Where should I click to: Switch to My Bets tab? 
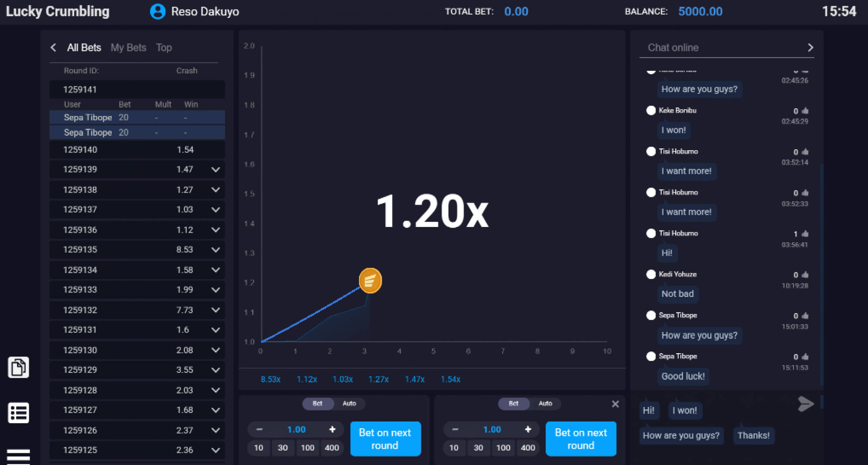pyautogui.click(x=128, y=48)
